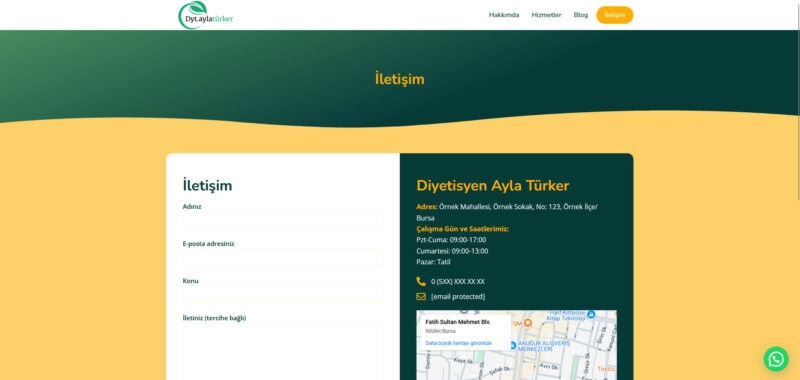Click the [email protected] link
800x380 pixels.
(x=458, y=296)
